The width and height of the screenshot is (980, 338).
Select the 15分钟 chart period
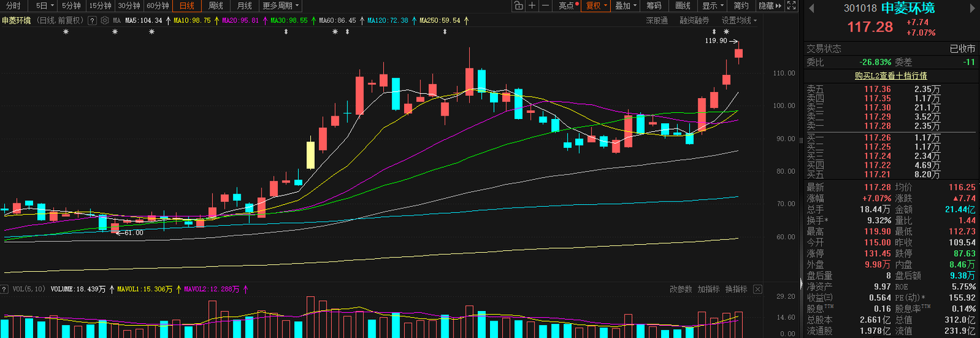(99, 6)
